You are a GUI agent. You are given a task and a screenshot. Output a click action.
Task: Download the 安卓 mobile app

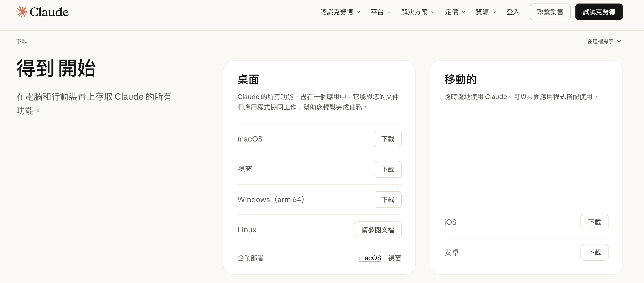(x=594, y=252)
